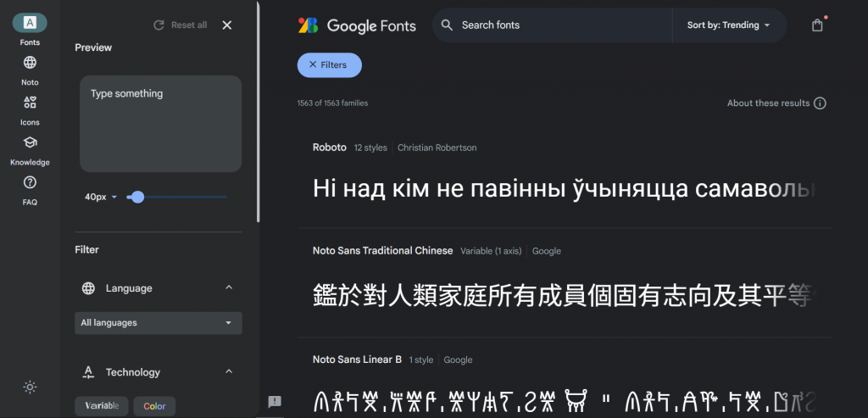Click the Roboto Cyrillic preview text

point(564,189)
